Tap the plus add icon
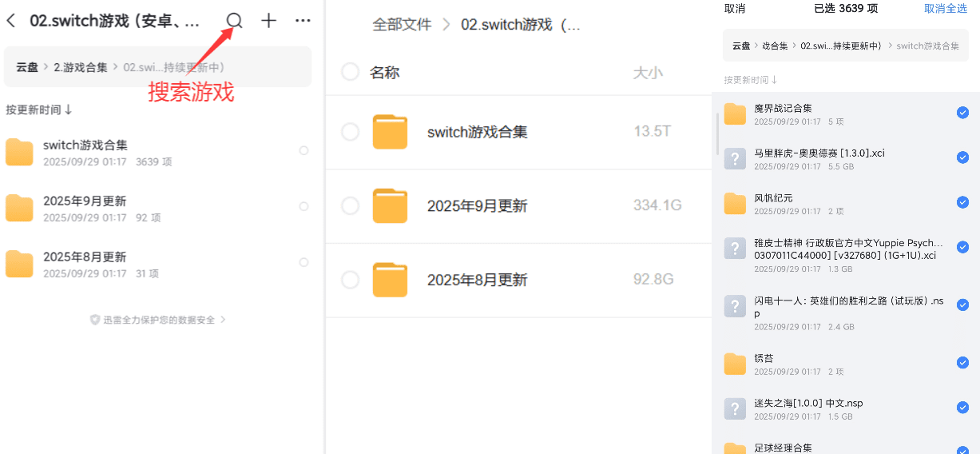The height and width of the screenshot is (454, 980). [269, 21]
